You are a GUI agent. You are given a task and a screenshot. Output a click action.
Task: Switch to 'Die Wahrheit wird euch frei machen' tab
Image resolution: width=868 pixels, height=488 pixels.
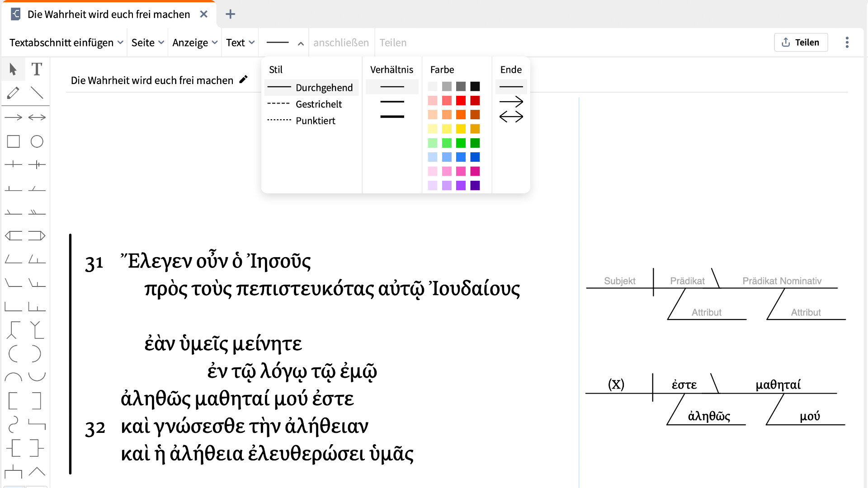click(x=108, y=14)
